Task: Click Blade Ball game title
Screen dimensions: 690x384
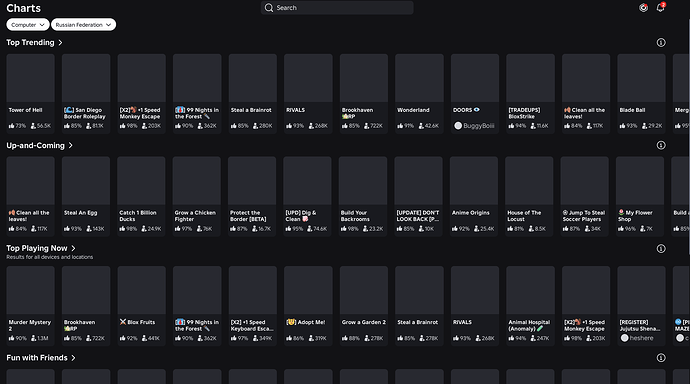Action: point(632,110)
